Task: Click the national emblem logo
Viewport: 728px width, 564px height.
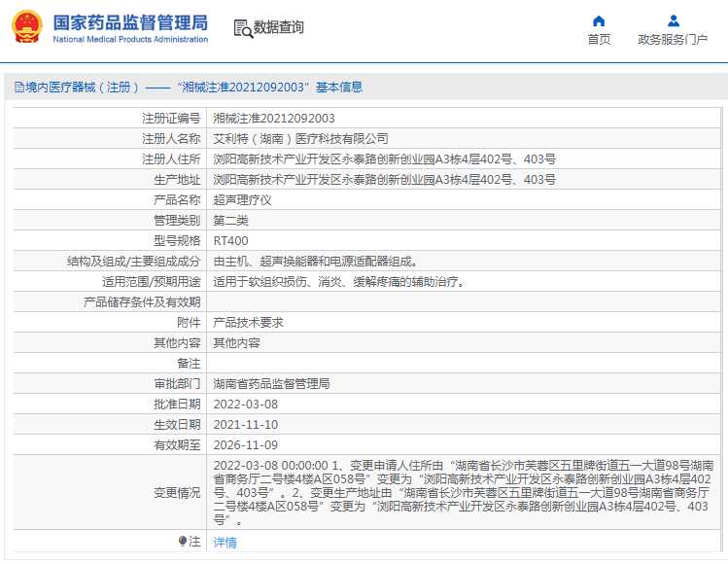Action: click(27, 27)
